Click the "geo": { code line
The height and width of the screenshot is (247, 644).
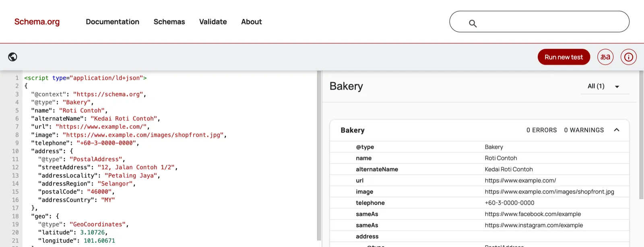tap(45, 216)
